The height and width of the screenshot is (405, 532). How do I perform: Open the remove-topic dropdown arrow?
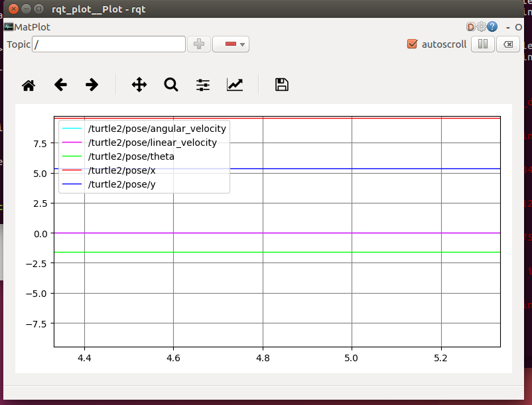point(241,44)
